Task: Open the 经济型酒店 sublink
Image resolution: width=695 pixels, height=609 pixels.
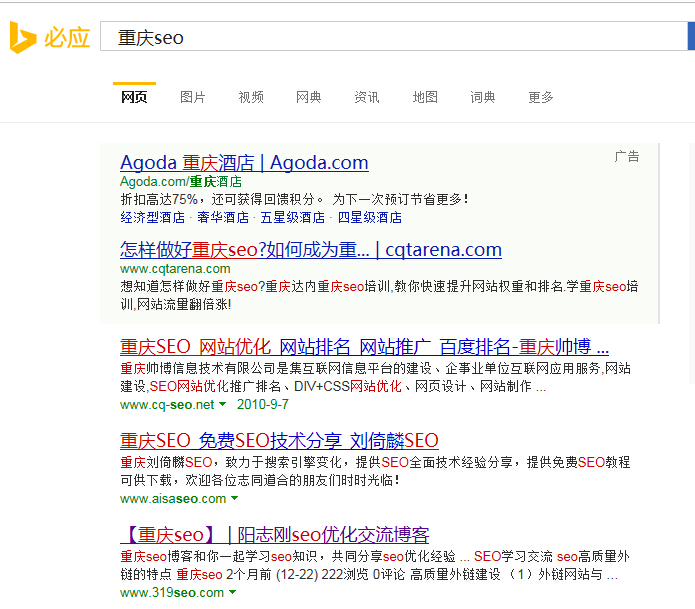Action: click(152, 218)
